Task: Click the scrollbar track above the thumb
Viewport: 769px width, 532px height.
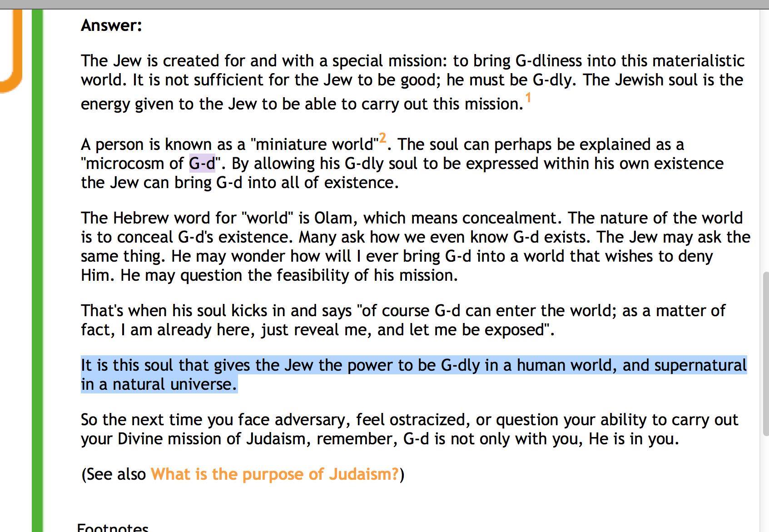Action: point(765,136)
